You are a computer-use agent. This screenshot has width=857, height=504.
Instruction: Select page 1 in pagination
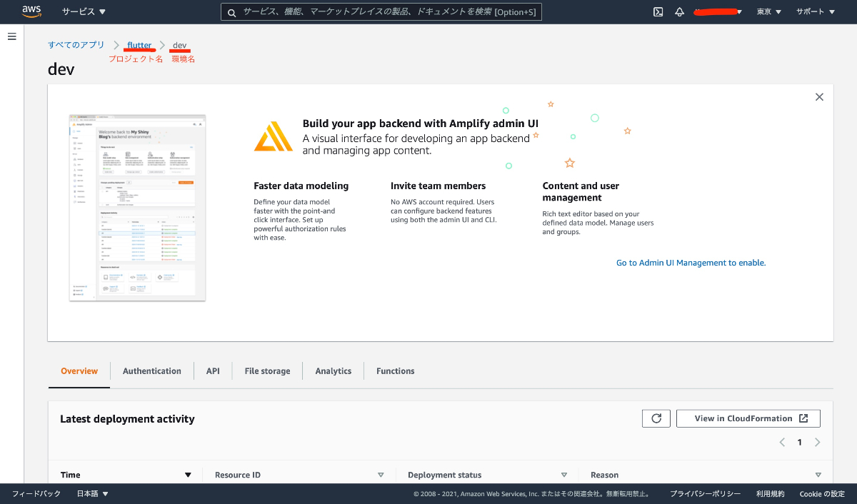(x=800, y=443)
